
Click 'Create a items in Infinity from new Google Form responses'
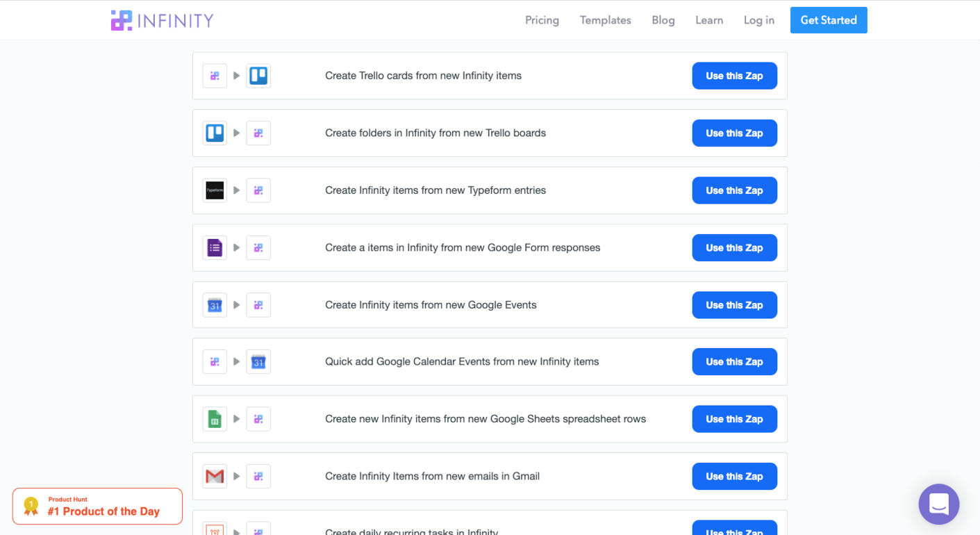click(x=463, y=247)
